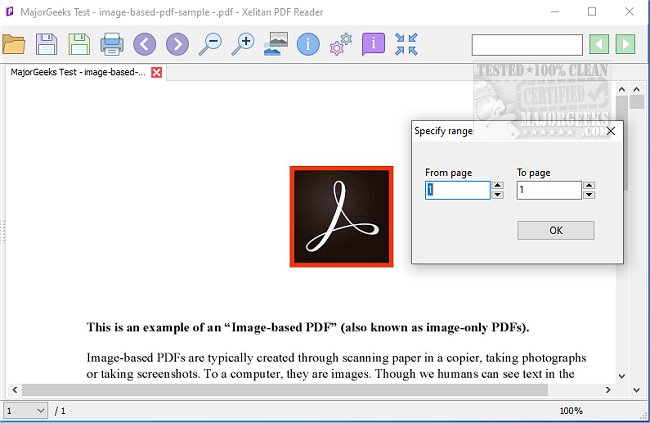
Task: Click the 'To page' label
Action: coord(534,173)
